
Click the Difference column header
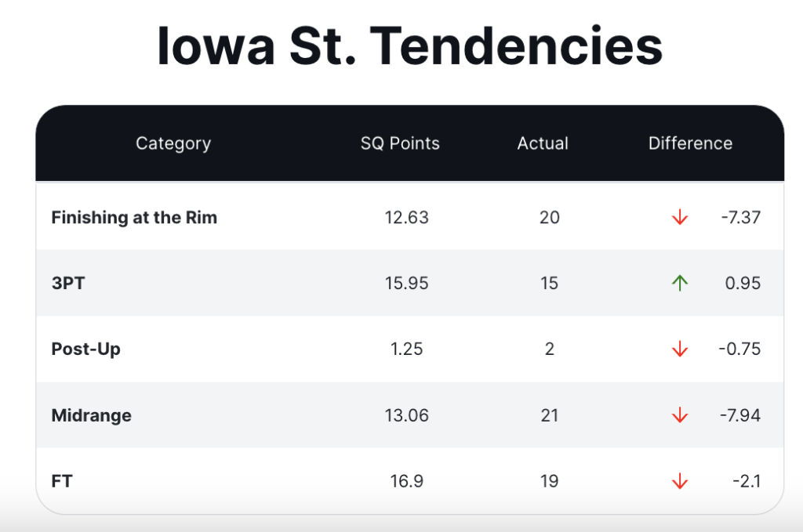click(x=690, y=143)
